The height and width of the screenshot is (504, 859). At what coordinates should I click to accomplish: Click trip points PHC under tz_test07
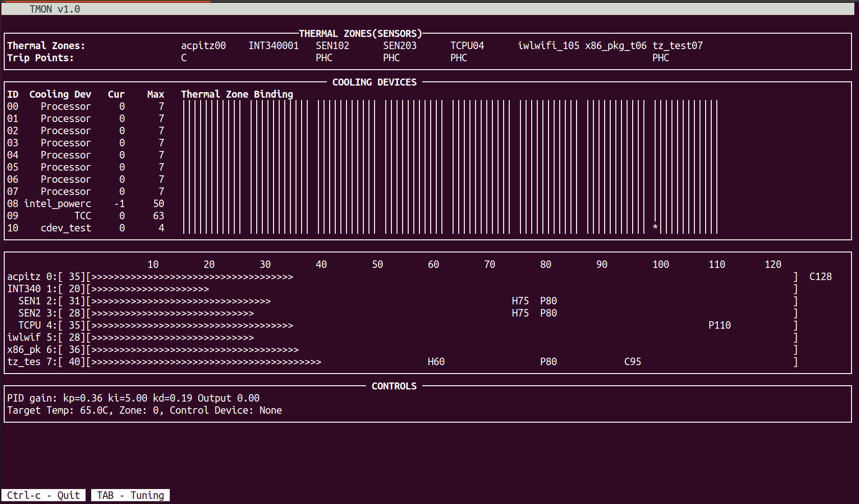click(661, 58)
